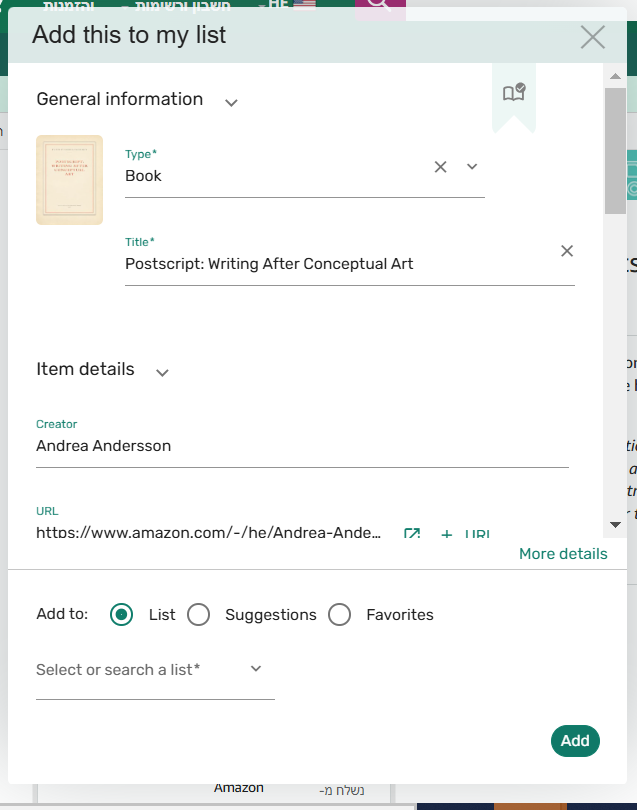This screenshot has width=637, height=810.
Task: Click the green Add button
Action: 575,741
